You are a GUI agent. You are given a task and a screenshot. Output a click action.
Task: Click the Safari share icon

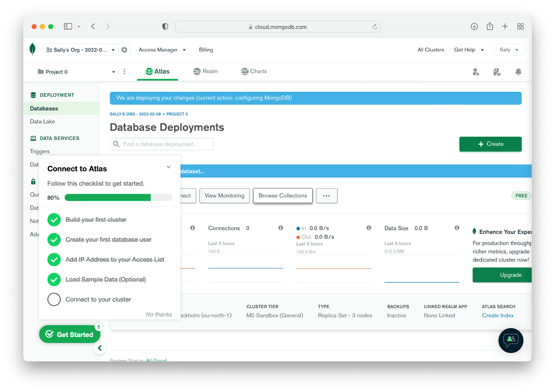490,26
